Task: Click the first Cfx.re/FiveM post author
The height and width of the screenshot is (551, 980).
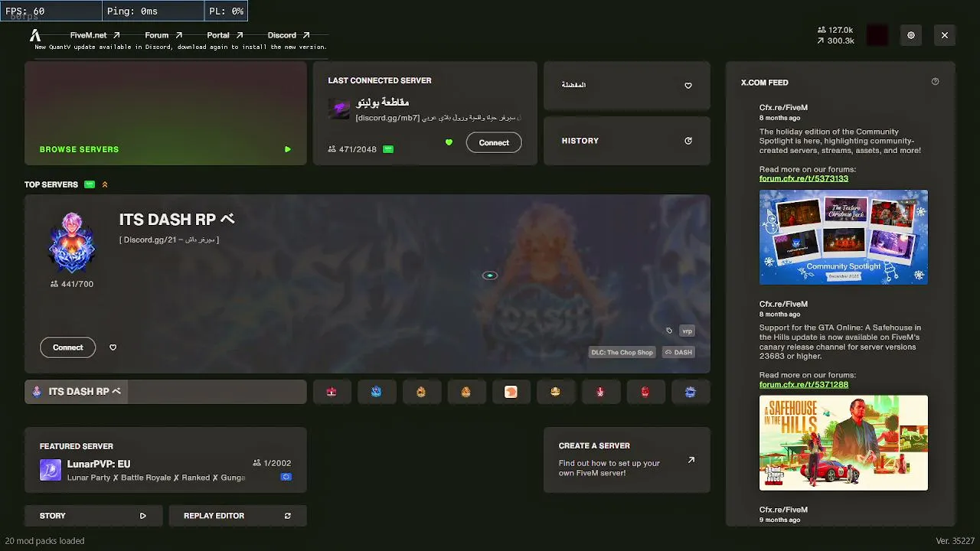Action: click(783, 108)
